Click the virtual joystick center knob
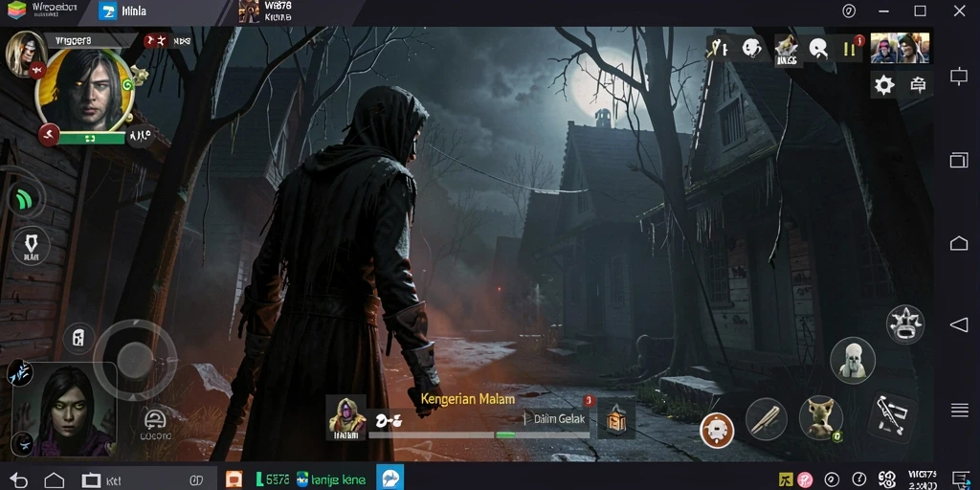The height and width of the screenshot is (490, 980). tap(135, 360)
